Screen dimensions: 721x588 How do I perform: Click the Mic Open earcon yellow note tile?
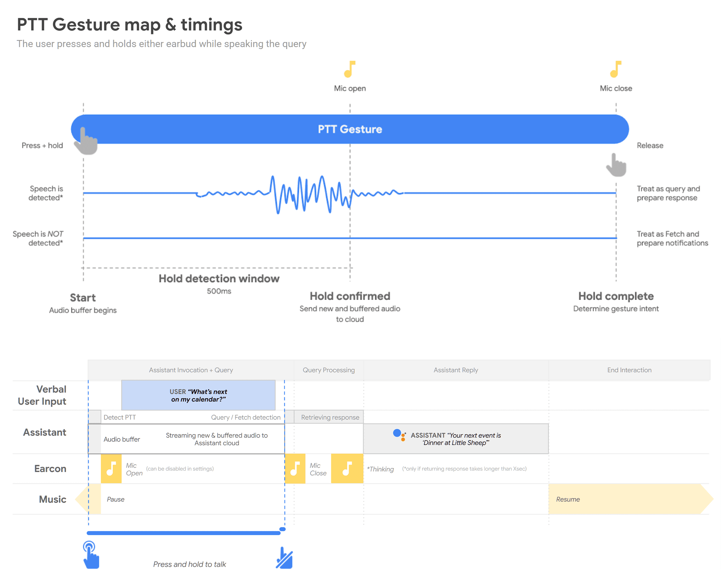tap(111, 468)
